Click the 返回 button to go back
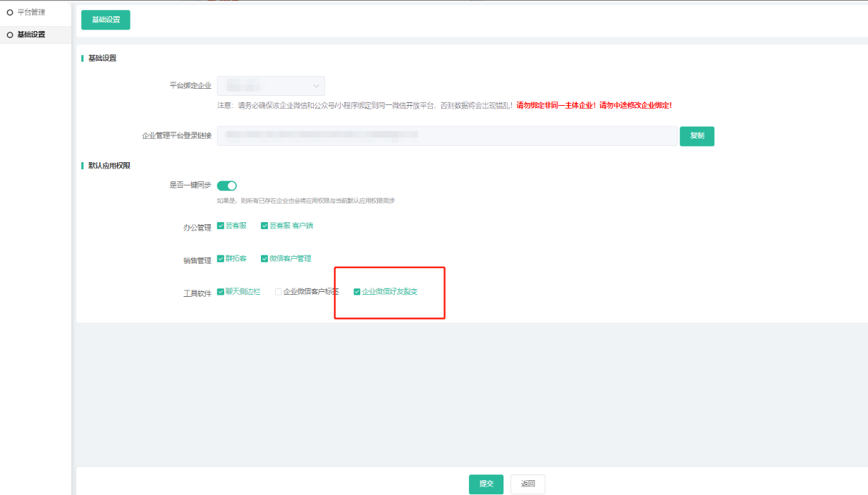The width and height of the screenshot is (868, 495). [x=527, y=484]
